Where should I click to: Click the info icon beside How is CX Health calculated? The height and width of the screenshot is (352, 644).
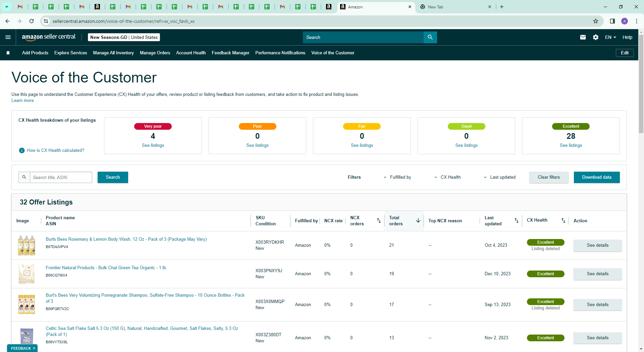coord(22,151)
